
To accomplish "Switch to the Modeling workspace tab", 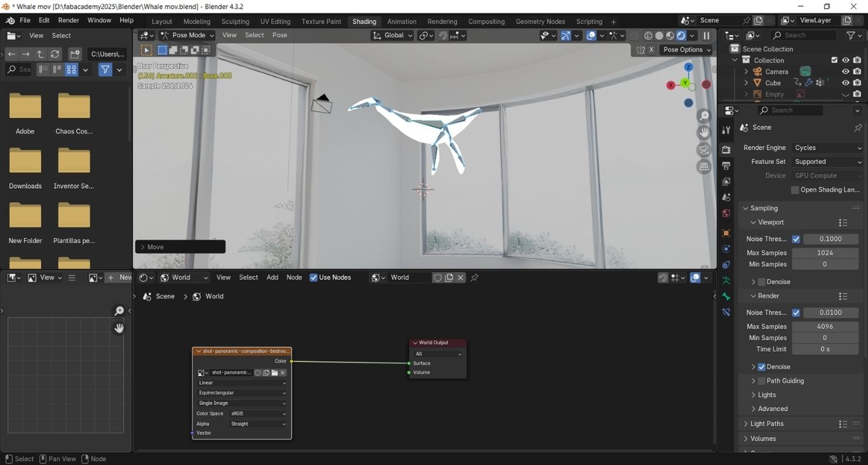I will pyautogui.click(x=196, y=22).
